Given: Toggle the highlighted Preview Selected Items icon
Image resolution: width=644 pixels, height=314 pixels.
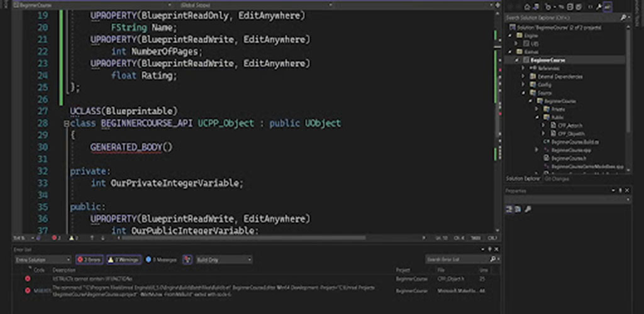Looking at the screenshot, I should pos(608,7).
